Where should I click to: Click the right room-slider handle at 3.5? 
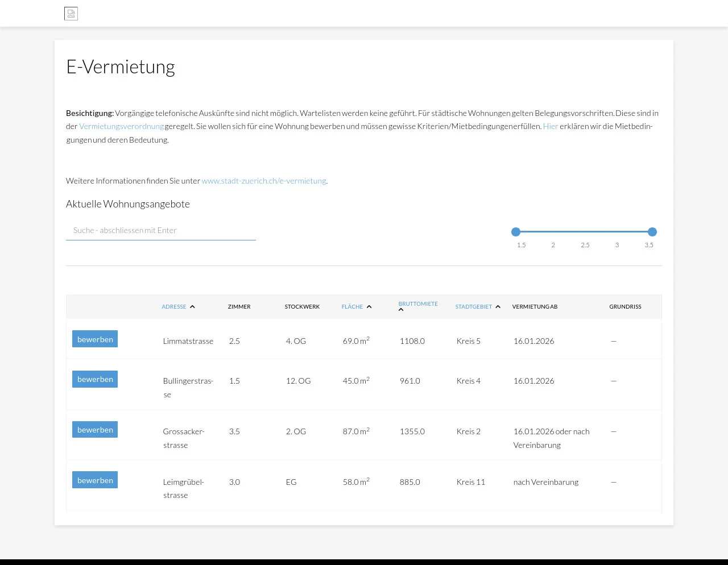click(652, 232)
